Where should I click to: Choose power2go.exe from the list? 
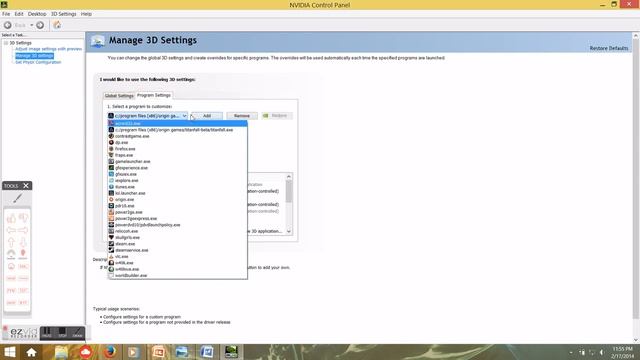click(x=178, y=212)
